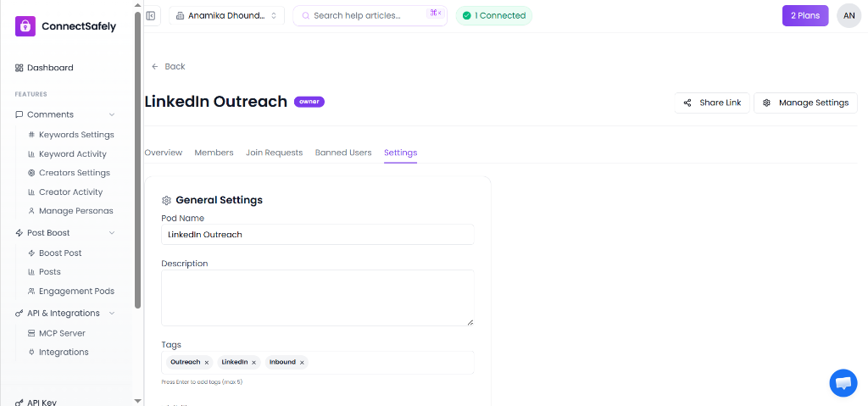
Task: Click the Dashboard grid icon
Action: (19, 68)
